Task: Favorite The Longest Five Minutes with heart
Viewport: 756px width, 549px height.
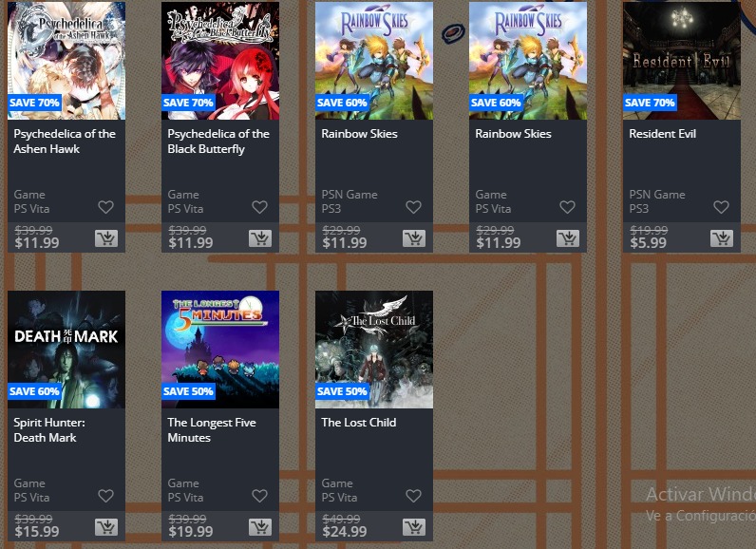Action: coord(260,496)
